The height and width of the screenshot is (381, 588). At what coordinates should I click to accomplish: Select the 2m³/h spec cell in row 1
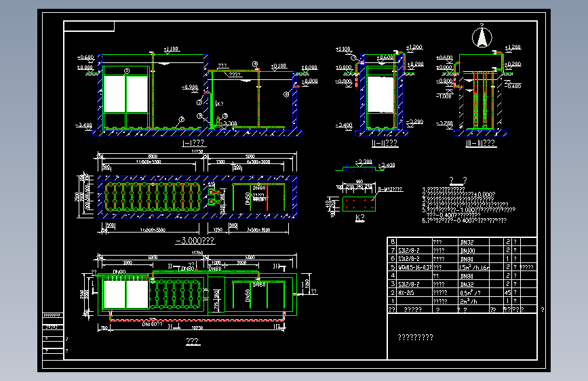point(469,301)
